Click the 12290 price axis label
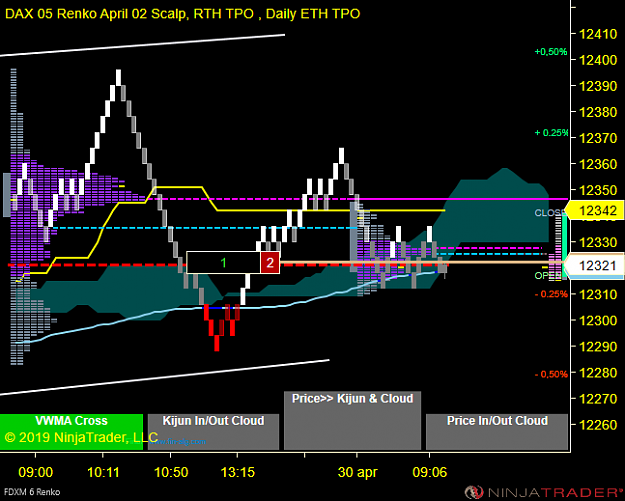The width and height of the screenshot is (625, 501). pyautogui.click(x=598, y=347)
